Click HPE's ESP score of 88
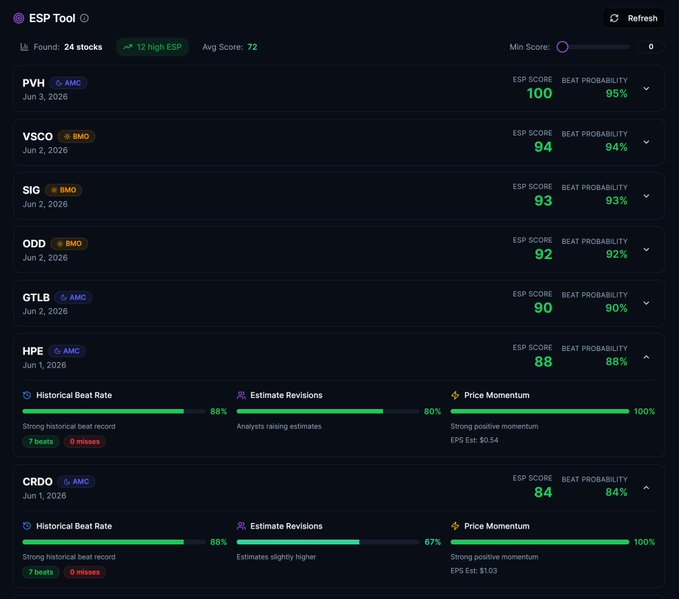 point(543,362)
